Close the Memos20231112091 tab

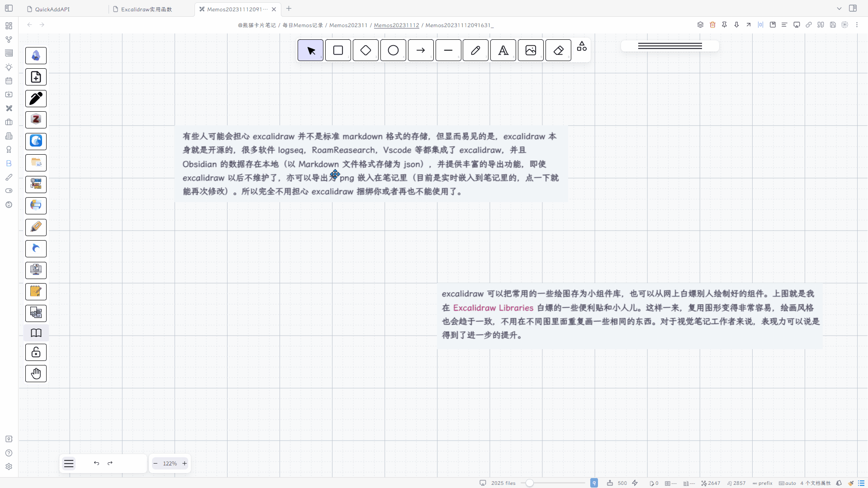(274, 9)
